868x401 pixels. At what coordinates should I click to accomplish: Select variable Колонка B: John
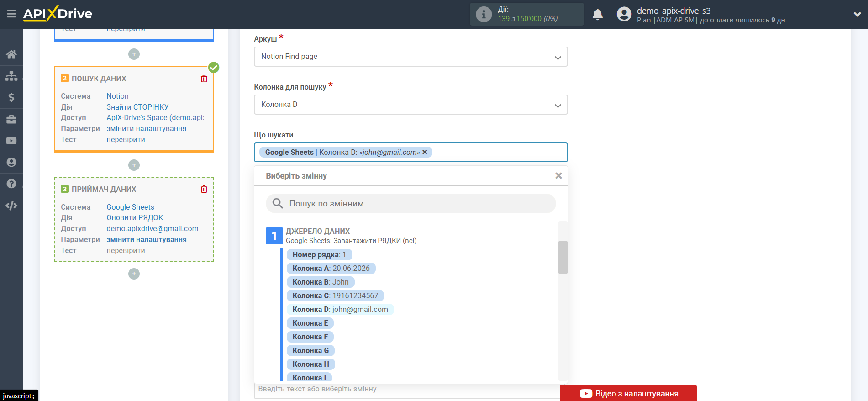[x=321, y=282]
